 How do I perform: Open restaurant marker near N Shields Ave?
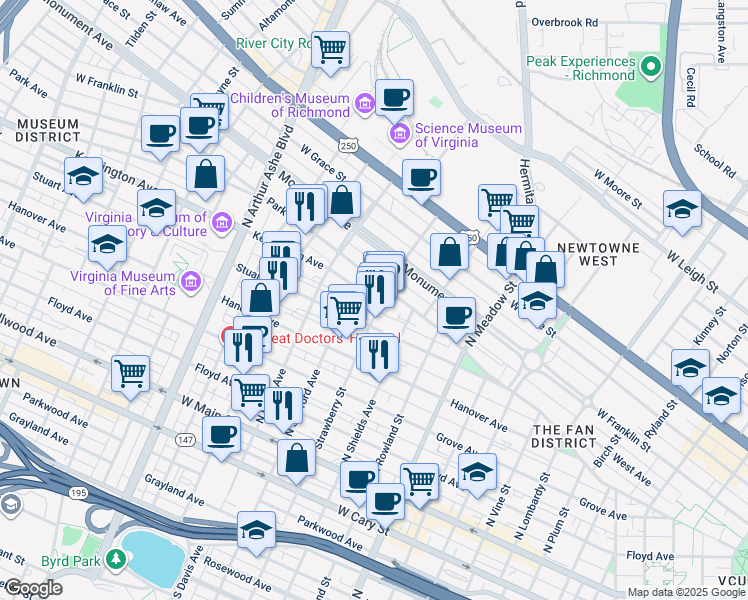380,355
